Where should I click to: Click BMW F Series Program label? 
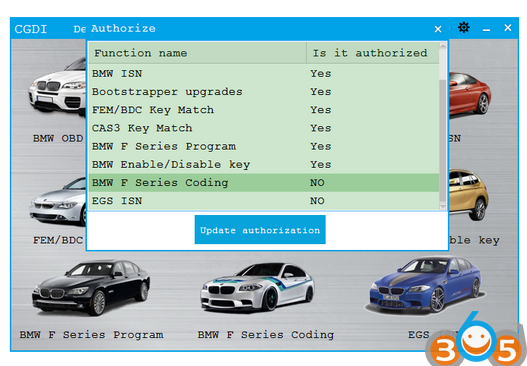pos(91,335)
